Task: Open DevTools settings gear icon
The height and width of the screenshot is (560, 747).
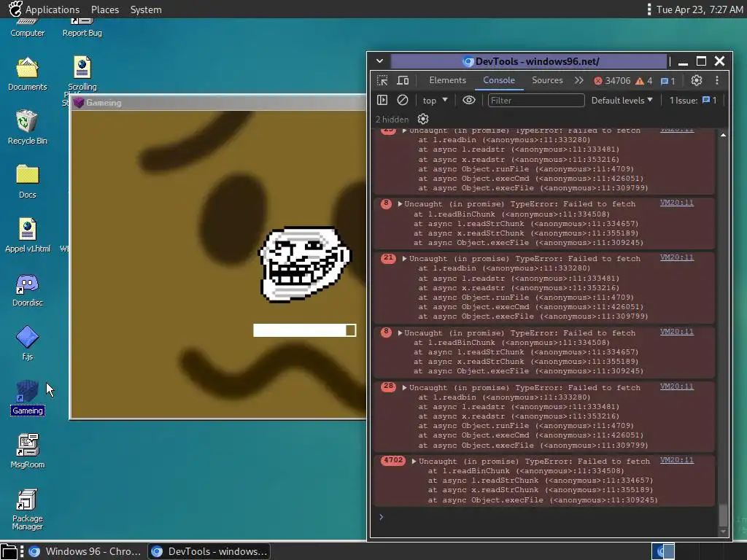Action: pyautogui.click(x=697, y=80)
